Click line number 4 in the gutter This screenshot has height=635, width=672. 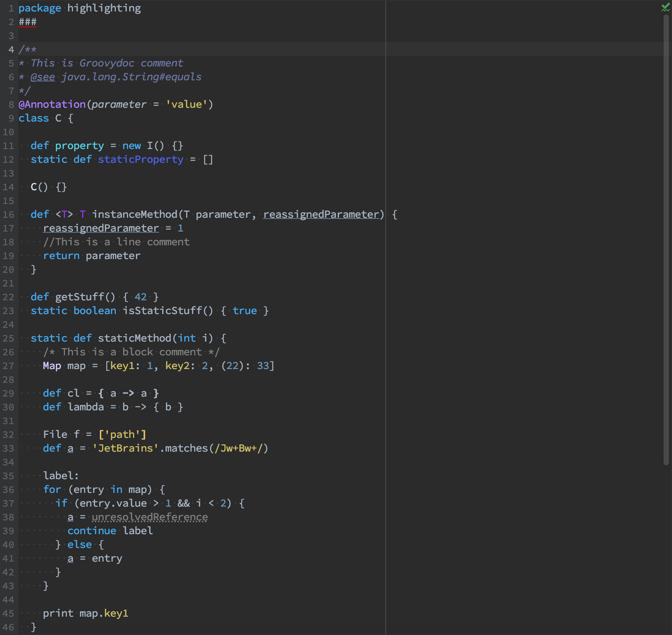pos(11,50)
